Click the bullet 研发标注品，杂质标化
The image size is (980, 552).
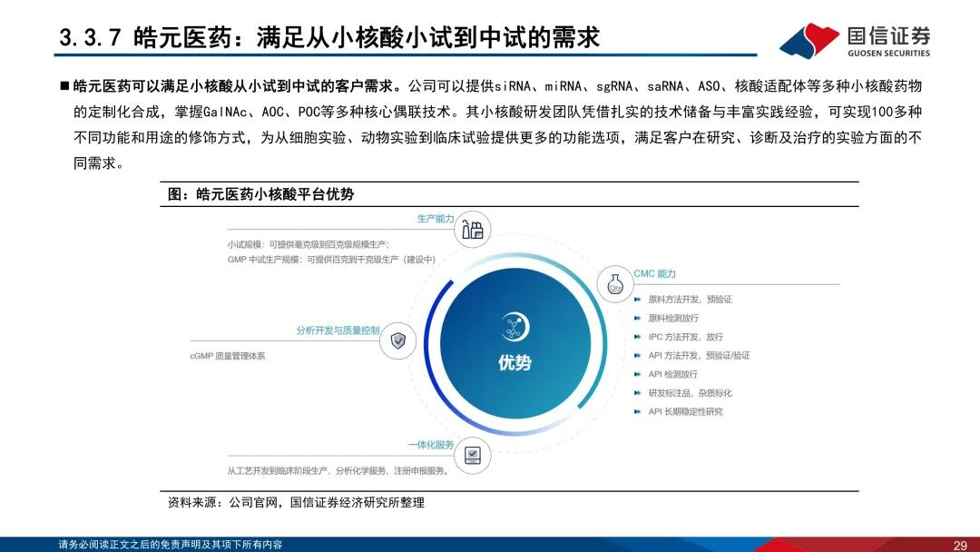pos(690,393)
